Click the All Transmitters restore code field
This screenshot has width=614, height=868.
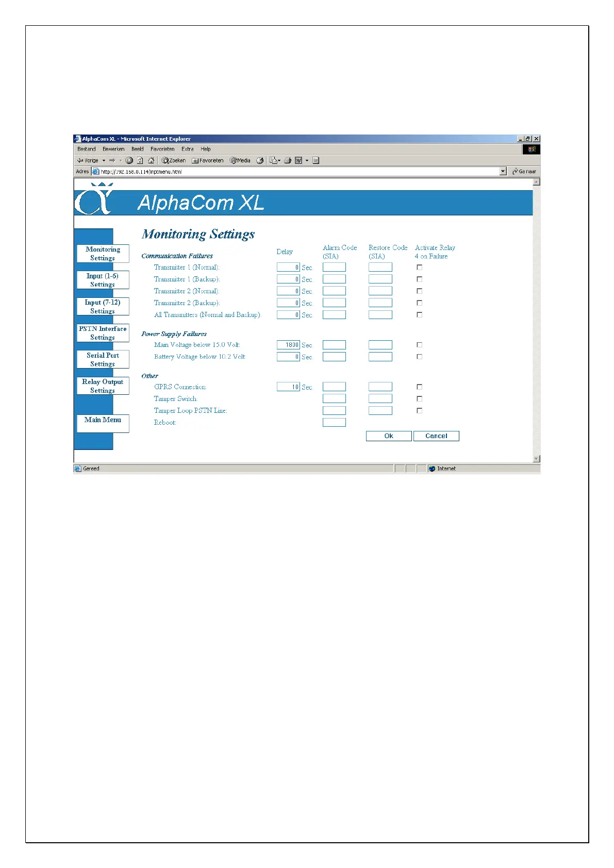pyautogui.click(x=380, y=314)
